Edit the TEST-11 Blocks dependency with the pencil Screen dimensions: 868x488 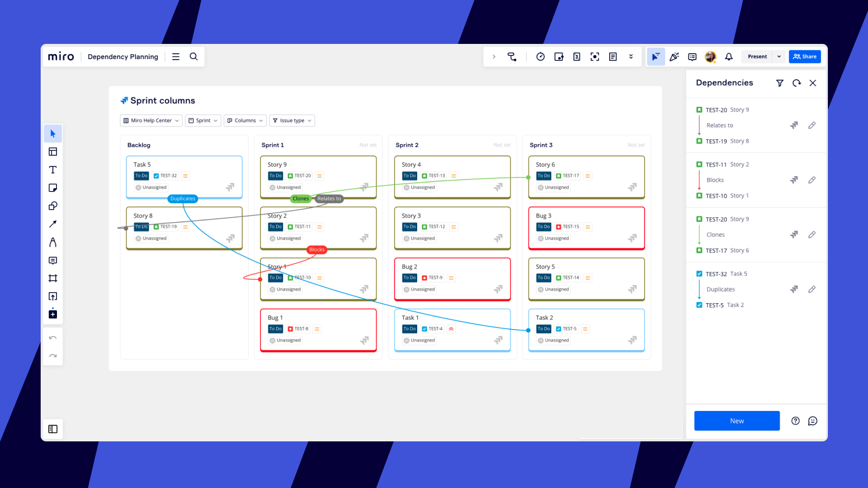tap(812, 179)
